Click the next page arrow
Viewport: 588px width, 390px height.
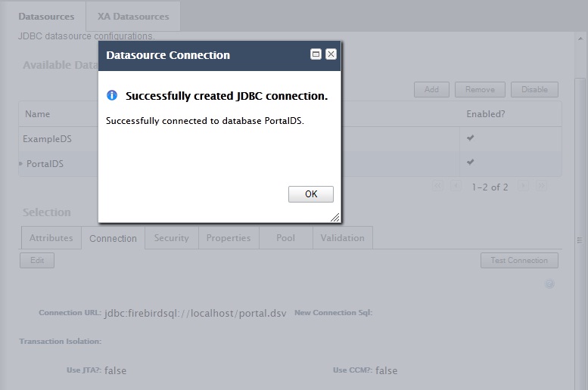coord(523,186)
